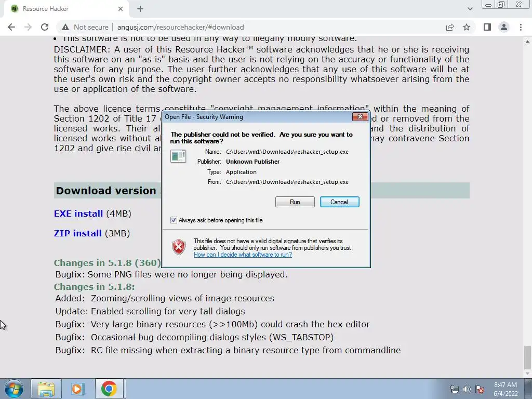Click the red shield warning icon
This screenshot has height=399, width=532.
tap(179, 247)
